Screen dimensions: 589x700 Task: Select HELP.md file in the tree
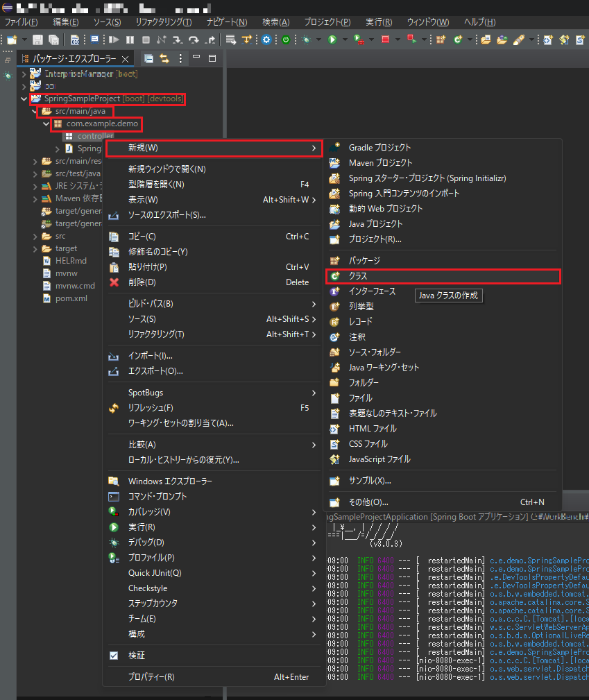[x=71, y=261]
